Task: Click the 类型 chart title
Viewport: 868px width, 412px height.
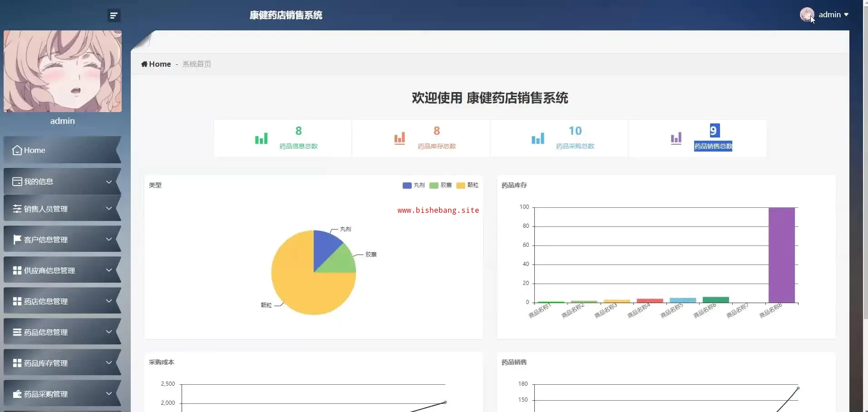Action: click(x=155, y=185)
